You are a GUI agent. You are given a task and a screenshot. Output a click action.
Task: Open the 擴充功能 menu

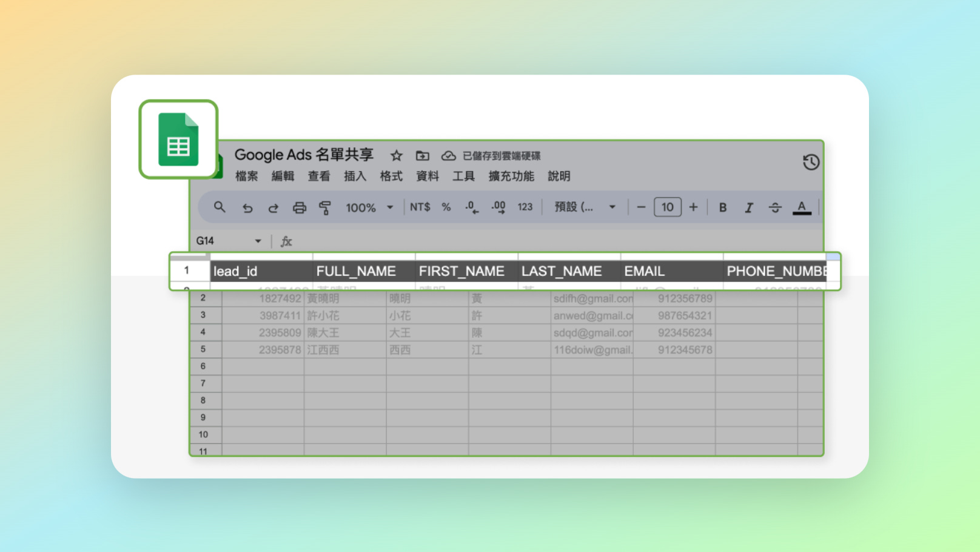511,176
